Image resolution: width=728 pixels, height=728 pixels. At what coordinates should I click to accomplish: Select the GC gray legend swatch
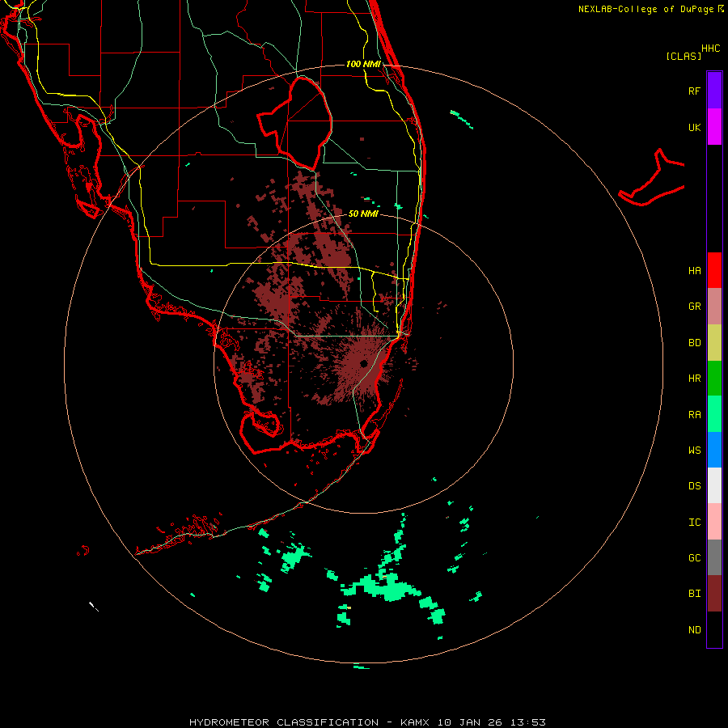(x=714, y=557)
